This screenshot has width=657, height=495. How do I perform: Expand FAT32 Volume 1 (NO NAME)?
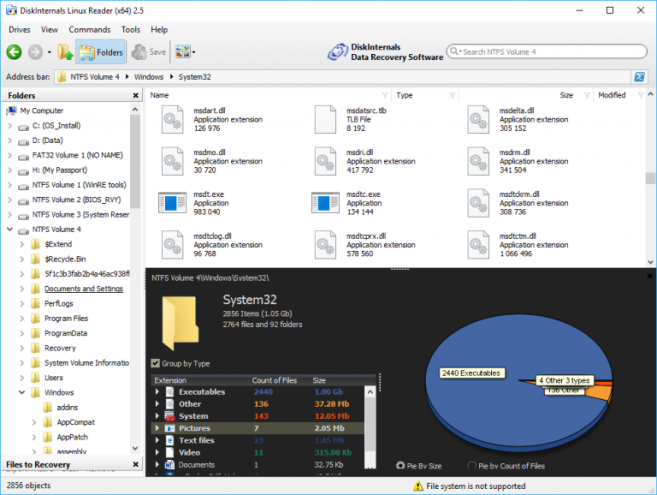pyautogui.click(x=10, y=155)
